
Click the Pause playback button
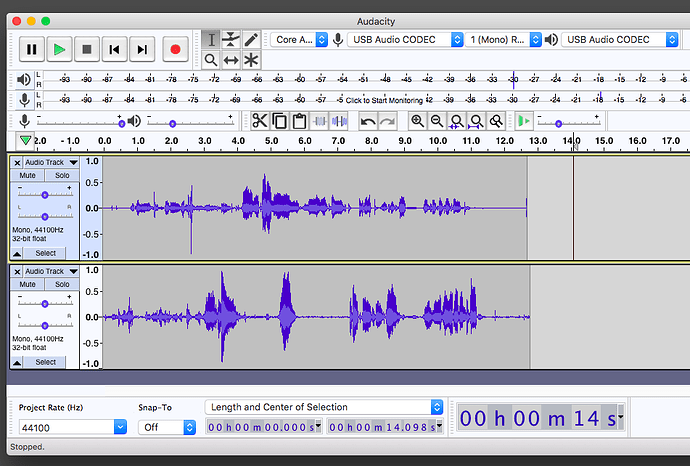click(x=32, y=49)
